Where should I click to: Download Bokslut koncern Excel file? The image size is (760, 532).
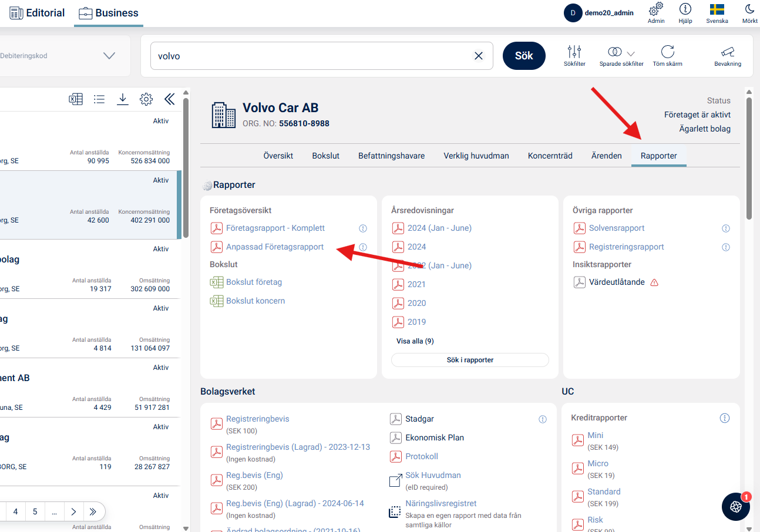click(x=255, y=301)
